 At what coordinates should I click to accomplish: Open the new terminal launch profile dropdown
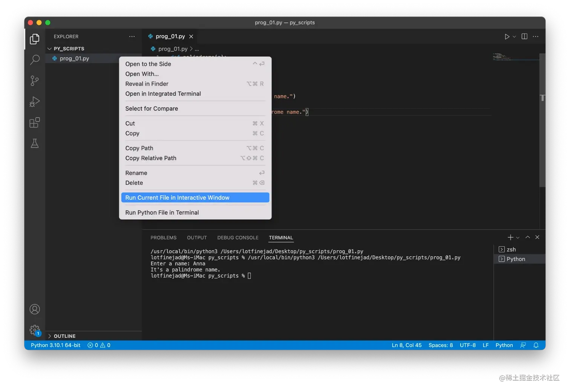[518, 238]
